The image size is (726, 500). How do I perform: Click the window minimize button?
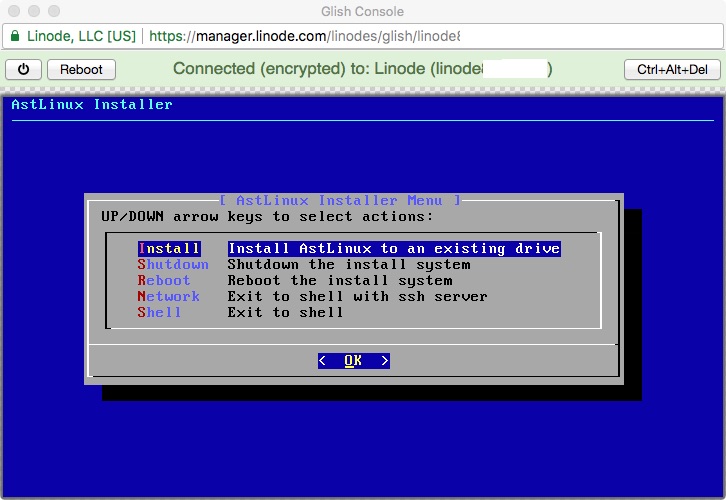pyautogui.click(x=34, y=11)
